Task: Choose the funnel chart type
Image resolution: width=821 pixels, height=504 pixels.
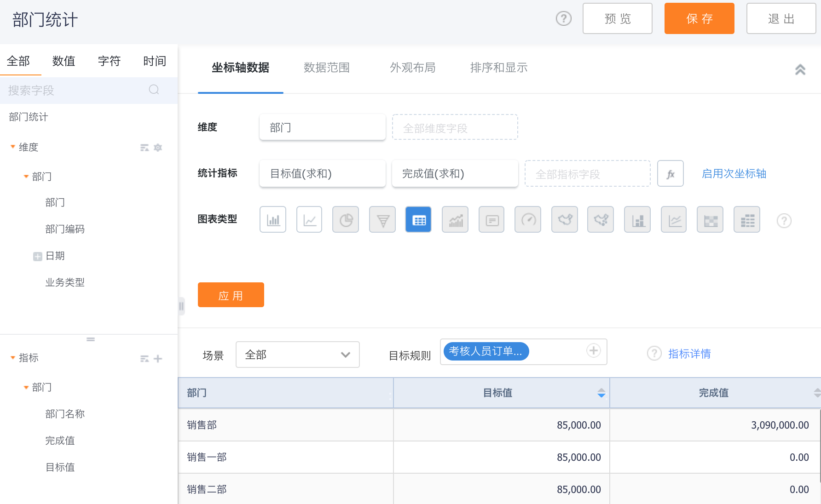Action: coord(382,220)
